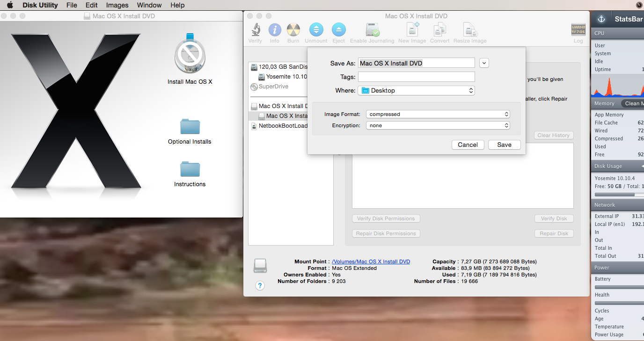The width and height of the screenshot is (644, 341).
Task: Click the available value "83,9 MB (83 894 272 Bytes)"
Action: point(494,268)
